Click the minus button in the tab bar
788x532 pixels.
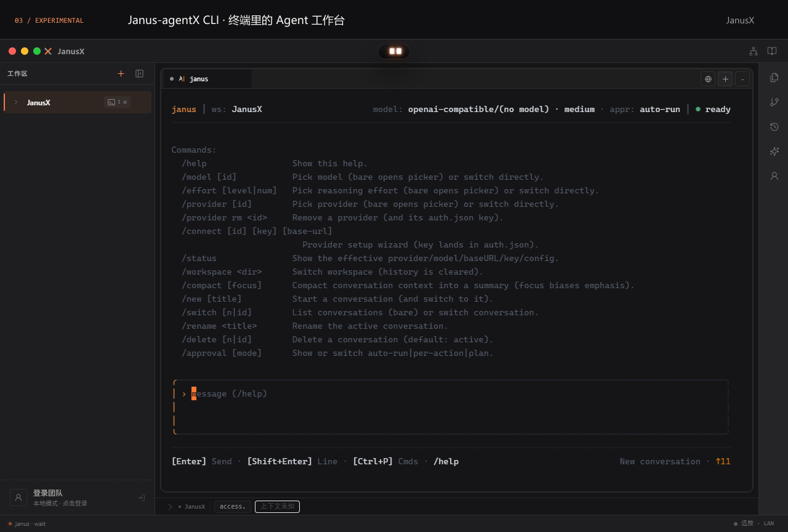[742, 79]
